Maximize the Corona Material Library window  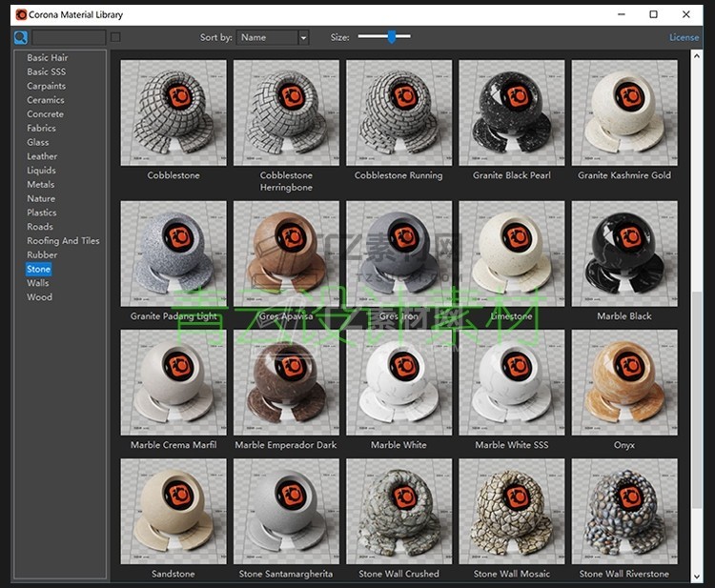point(653,14)
